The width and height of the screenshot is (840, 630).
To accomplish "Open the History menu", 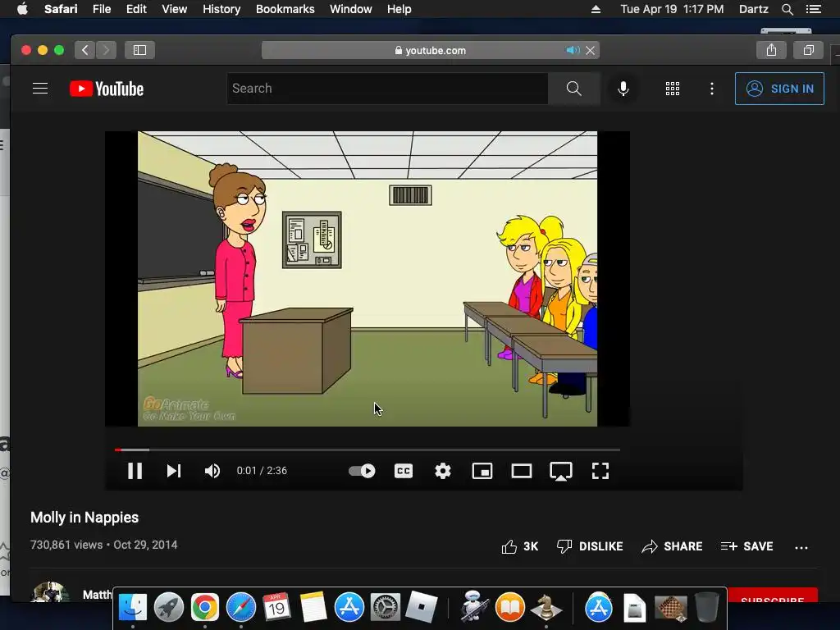I will pyautogui.click(x=221, y=9).
